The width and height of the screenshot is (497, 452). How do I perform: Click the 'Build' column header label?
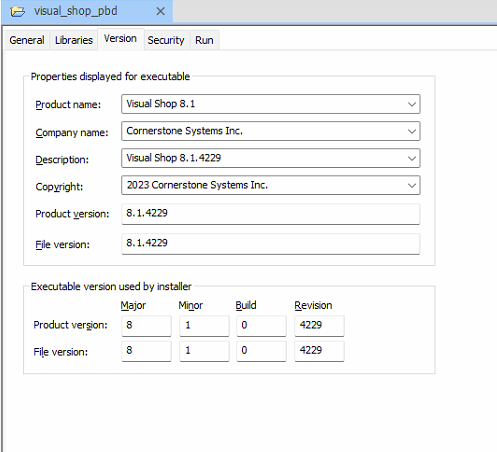click(246, 305)
